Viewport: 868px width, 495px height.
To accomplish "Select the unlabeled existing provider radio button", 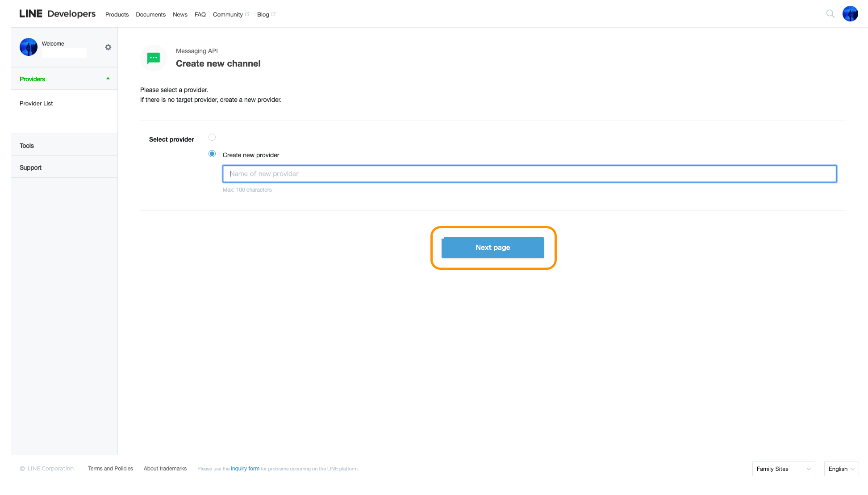I will [212, 137].
